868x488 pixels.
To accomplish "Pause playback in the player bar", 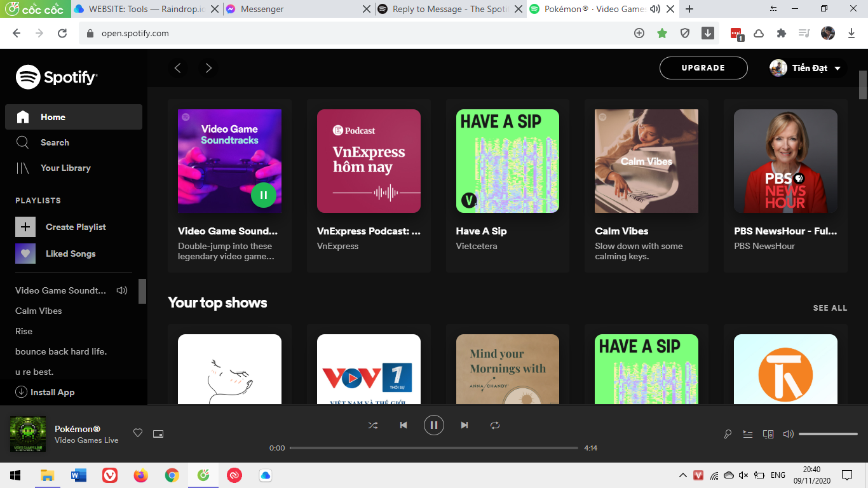I will point(434,425).
